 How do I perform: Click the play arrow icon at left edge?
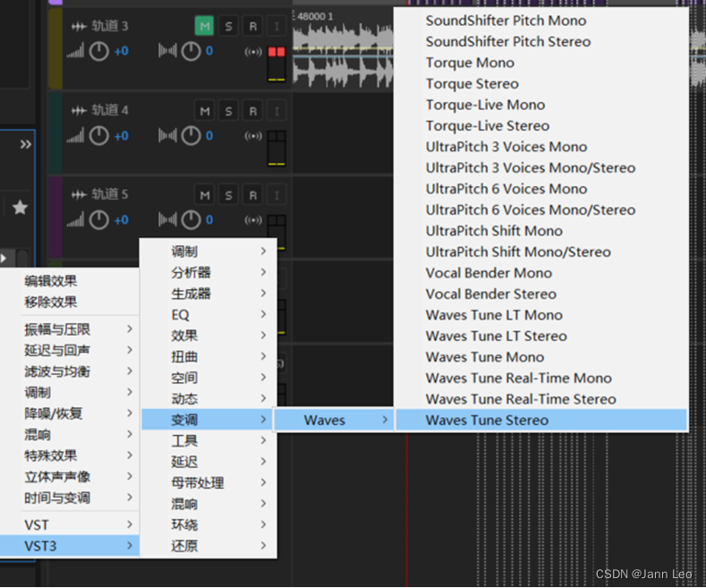pyautogui.click(x=4, y=259)
